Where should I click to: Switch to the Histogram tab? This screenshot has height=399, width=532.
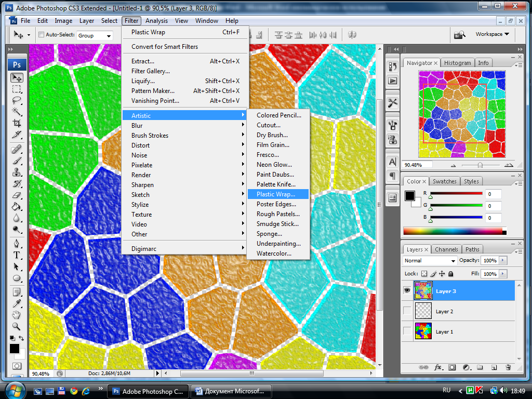[457, 63]
